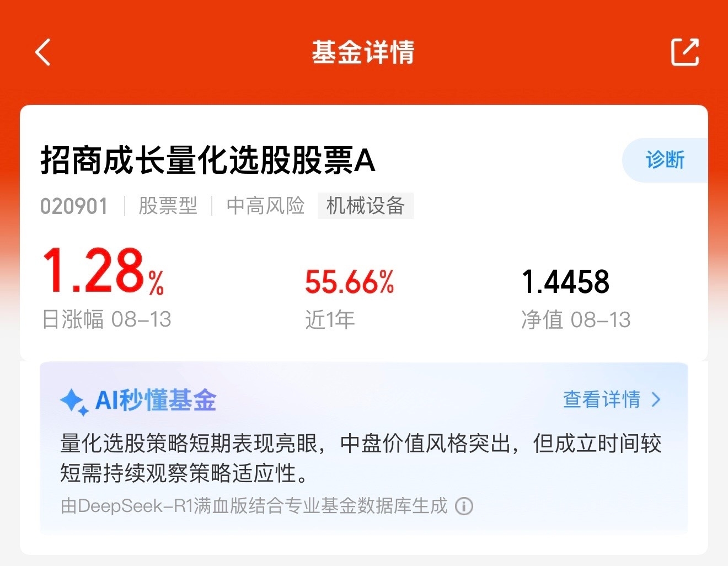Viewport: 728px width, 566px height.
Task: Tap the fund name 招商成长量化选股股票A
Action: pyautogui.click(x=208, y=161)
